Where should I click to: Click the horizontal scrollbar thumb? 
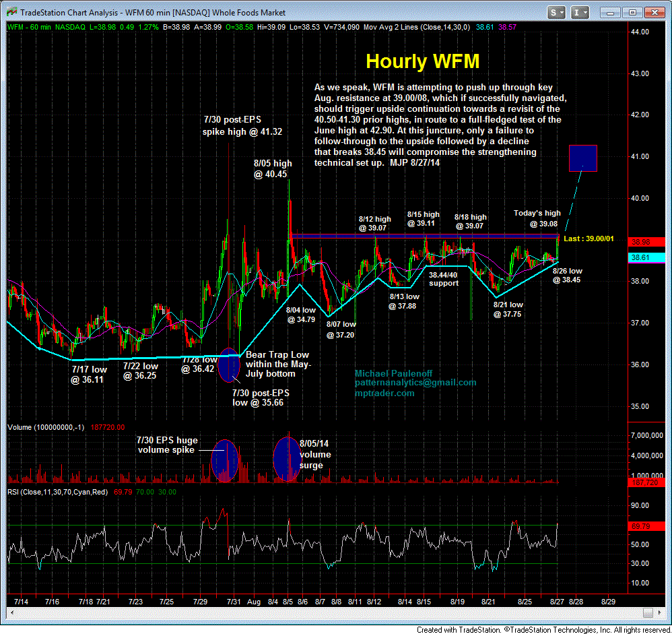click(x=648, y=612)
